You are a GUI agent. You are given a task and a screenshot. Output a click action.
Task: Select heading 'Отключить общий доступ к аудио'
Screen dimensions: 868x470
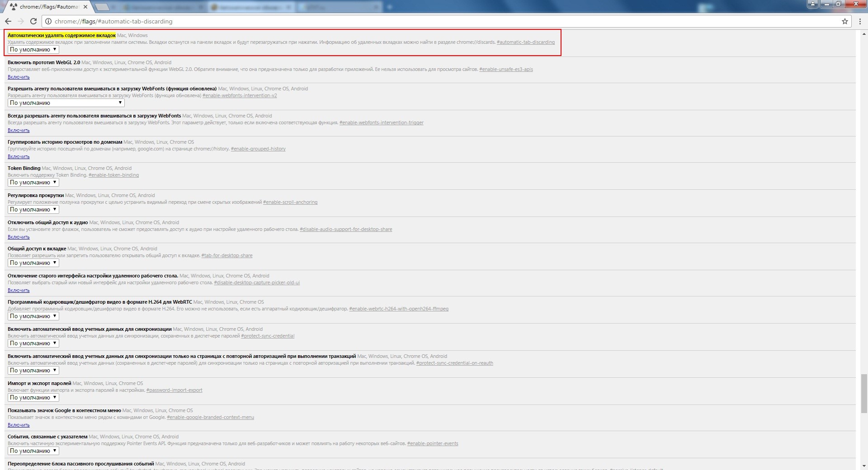point(48,222)
